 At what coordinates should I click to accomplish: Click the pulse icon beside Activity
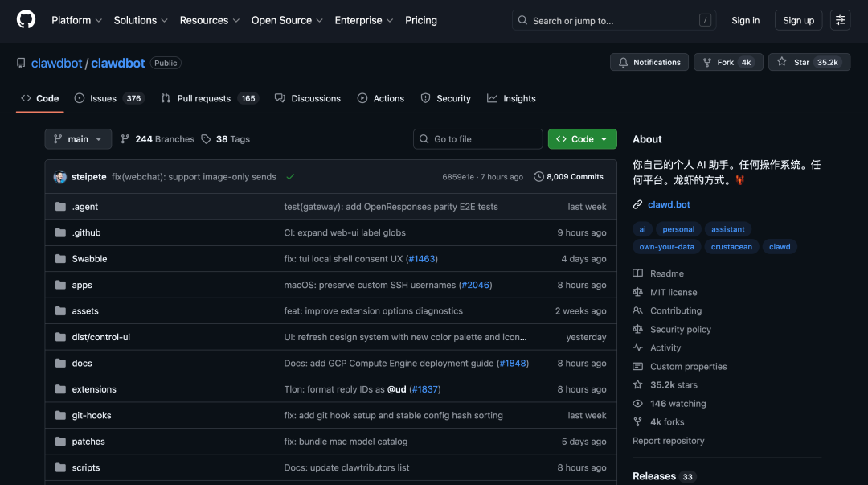[x=637, y=347]
